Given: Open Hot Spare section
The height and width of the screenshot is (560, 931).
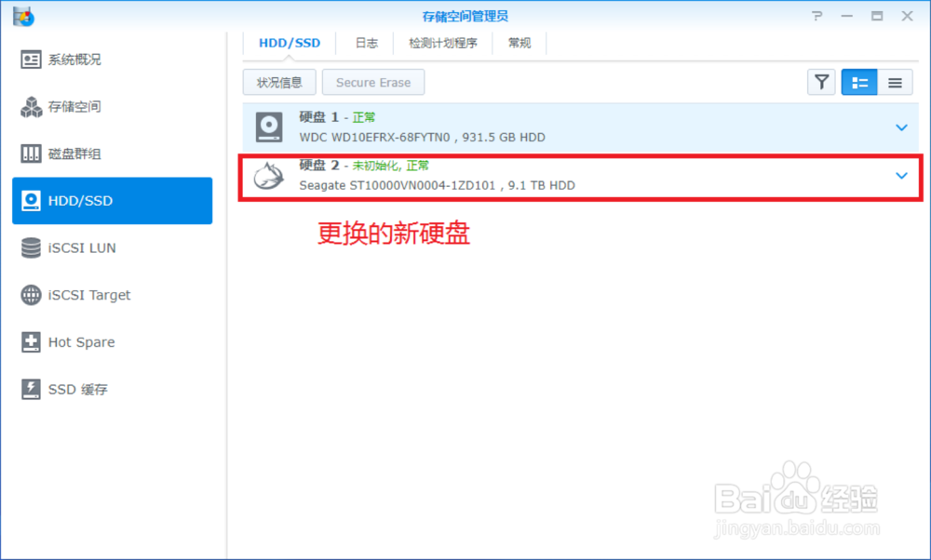Looking at the screenshot, I should [113, 342].
